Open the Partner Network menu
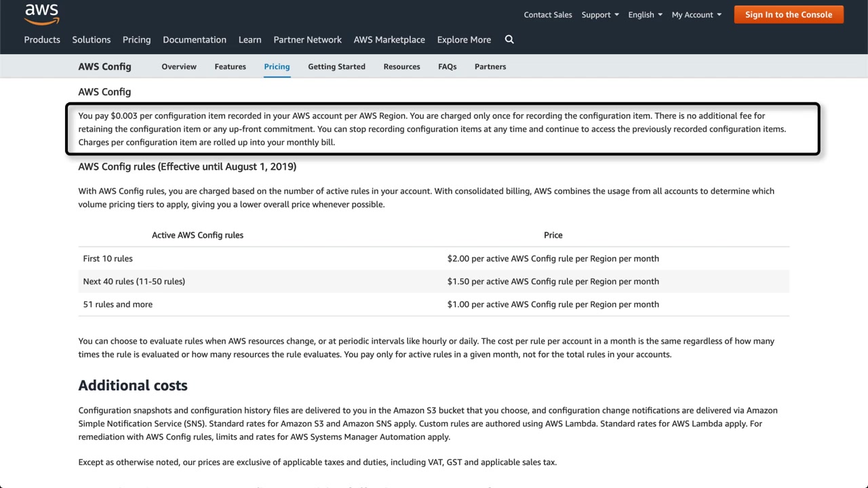 tap(308, 39)
